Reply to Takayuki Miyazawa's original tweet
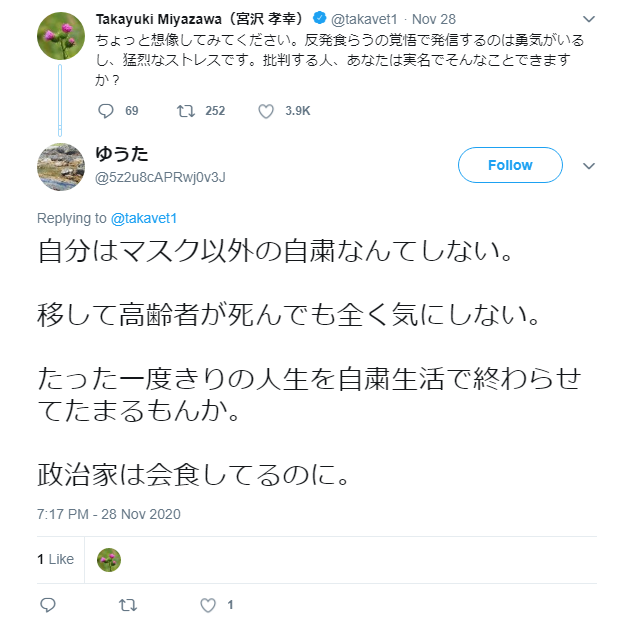Image resolution: width=628 pixels, height=636 pixels. [x=105, y=111]
